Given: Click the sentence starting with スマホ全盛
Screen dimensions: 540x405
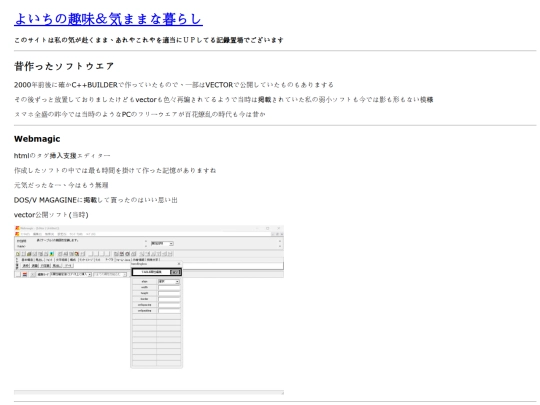Looking at the screenshot, I should [139, 114].
